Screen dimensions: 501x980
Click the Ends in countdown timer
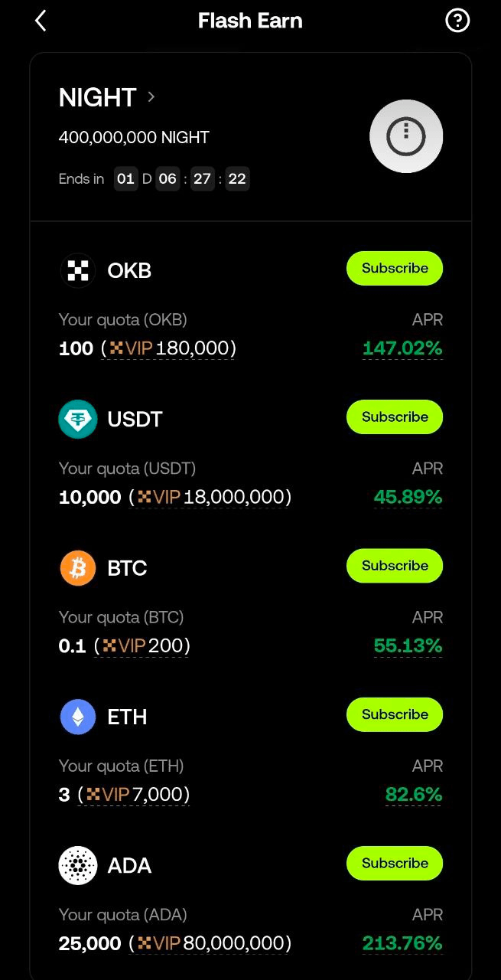(x=181, y=178)
